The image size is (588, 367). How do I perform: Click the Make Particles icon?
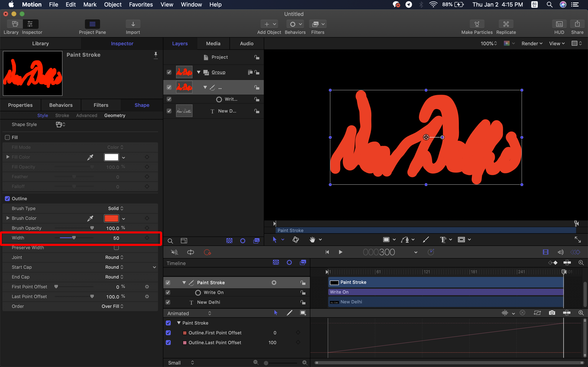click(x=477, y=24)
